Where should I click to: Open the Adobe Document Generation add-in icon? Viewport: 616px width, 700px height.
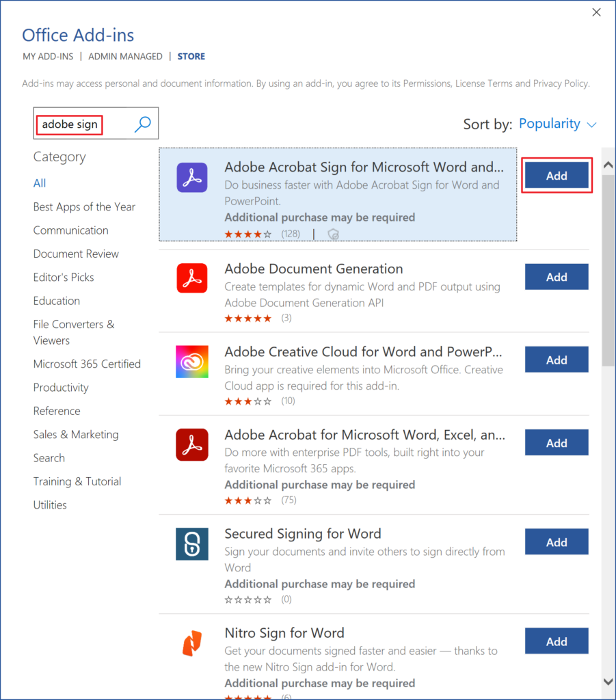pos(192,278)
